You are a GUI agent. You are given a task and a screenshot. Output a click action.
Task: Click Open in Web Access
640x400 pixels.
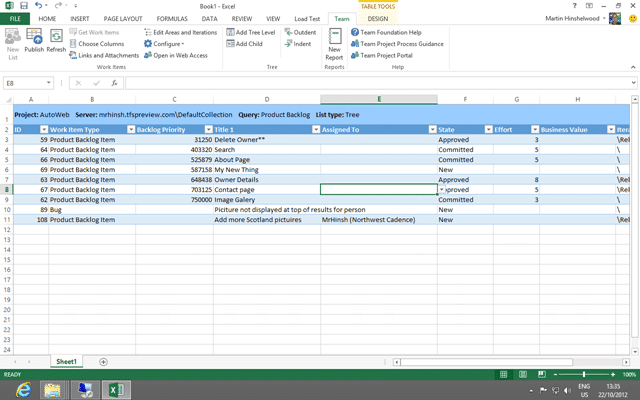[x=176, y=55]
